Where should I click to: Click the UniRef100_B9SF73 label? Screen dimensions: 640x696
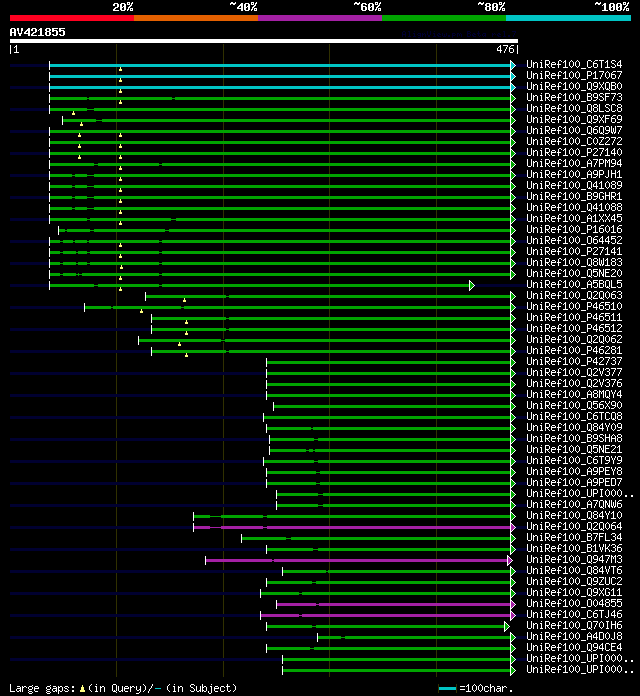(574, 98)
